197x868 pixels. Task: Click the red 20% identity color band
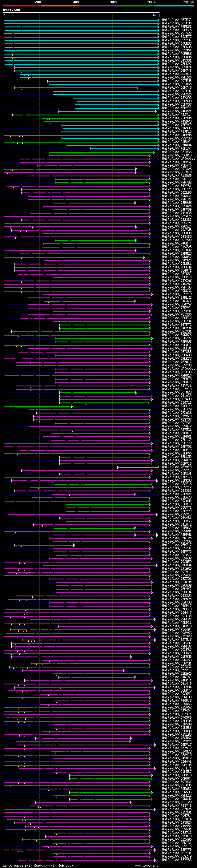(22, 6)
